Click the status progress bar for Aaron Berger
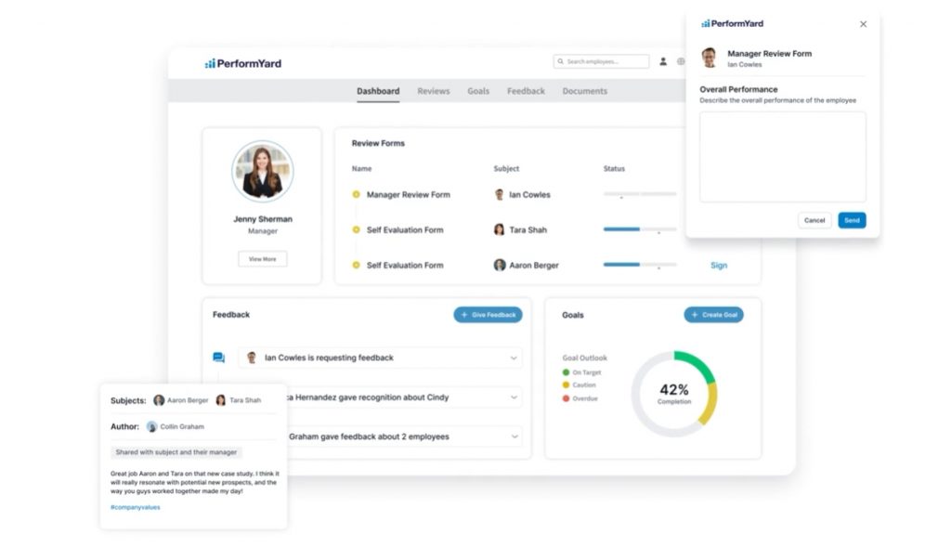The image size is (951, 560). (x=640, y=265)
